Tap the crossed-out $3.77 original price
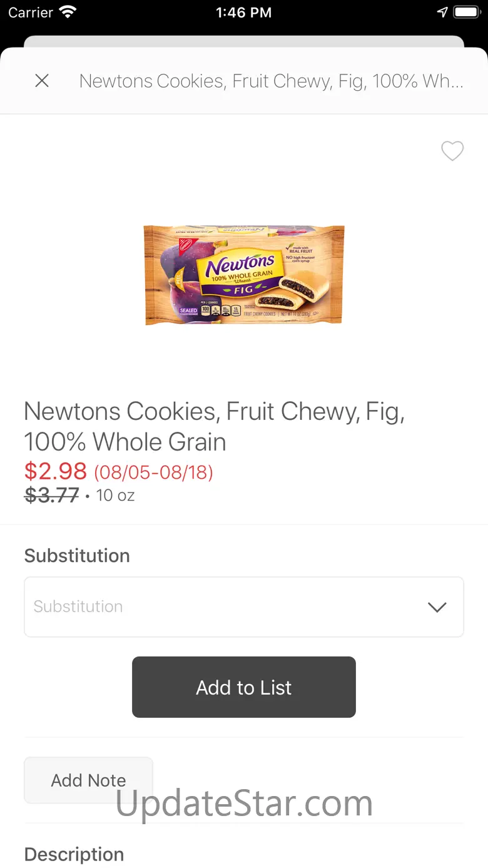Screen dimensions: 488x868 coord(51,496)
